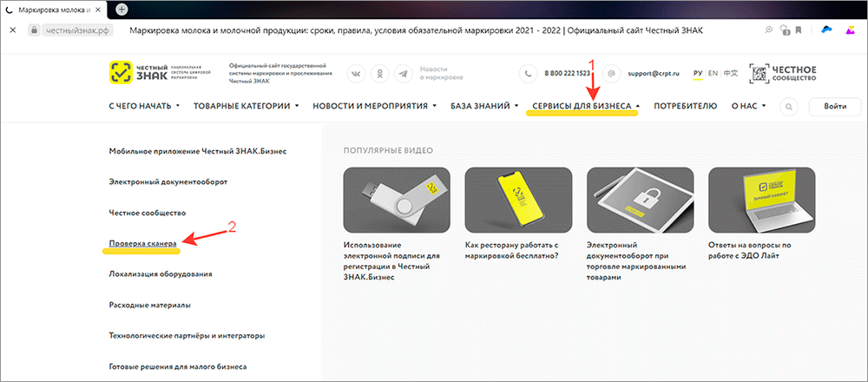Click the browser stop-loading X icon
Screen dimensions: 868x382
[x=13, y=30]
